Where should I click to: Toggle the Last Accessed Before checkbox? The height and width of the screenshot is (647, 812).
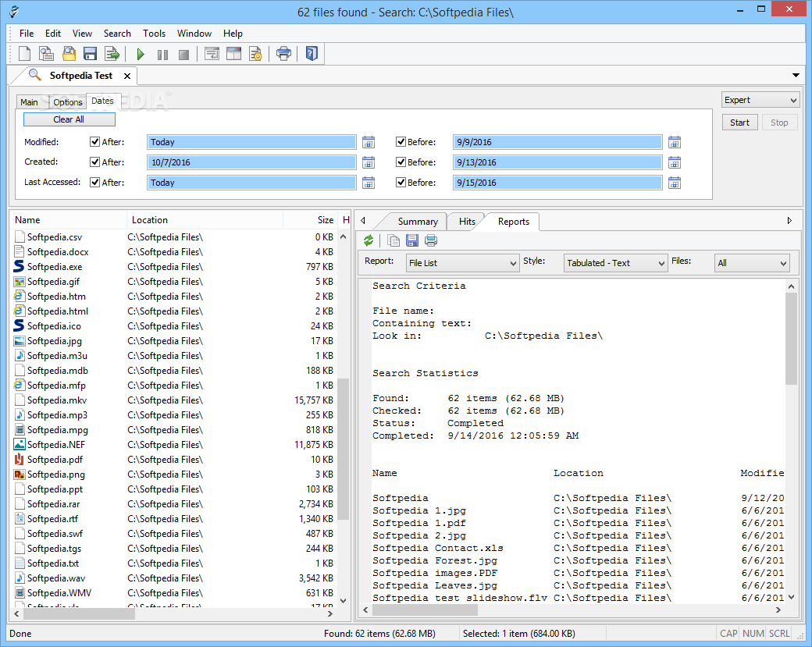click(401, 182)
